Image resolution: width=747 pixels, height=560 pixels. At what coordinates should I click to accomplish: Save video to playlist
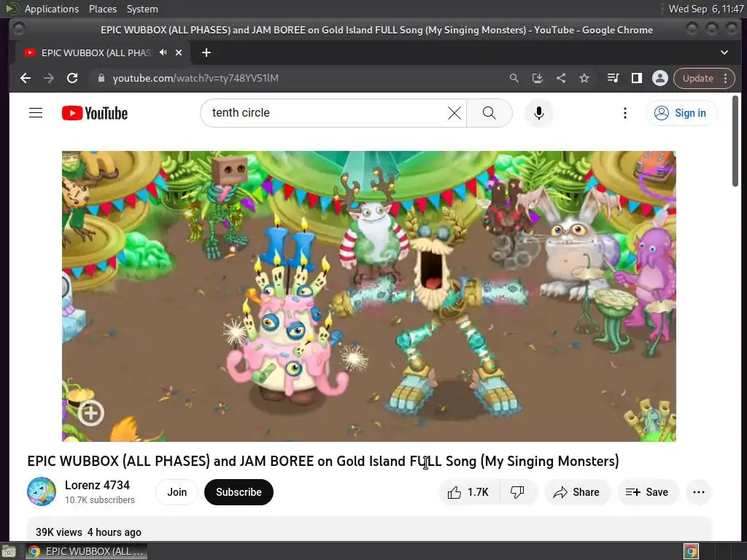tap(647, 492)
